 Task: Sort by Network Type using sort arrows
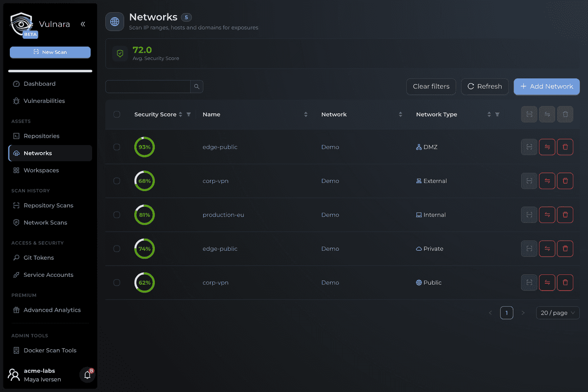coord(489,114)
